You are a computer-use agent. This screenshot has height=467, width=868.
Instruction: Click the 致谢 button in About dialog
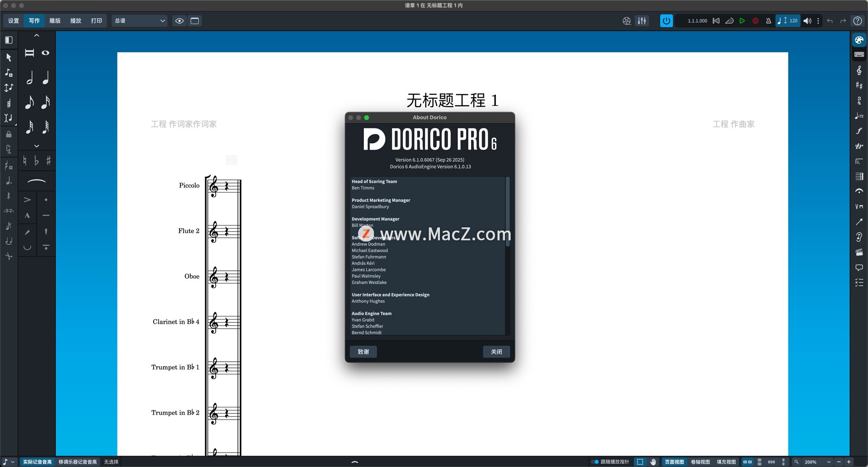click(363, 352)
